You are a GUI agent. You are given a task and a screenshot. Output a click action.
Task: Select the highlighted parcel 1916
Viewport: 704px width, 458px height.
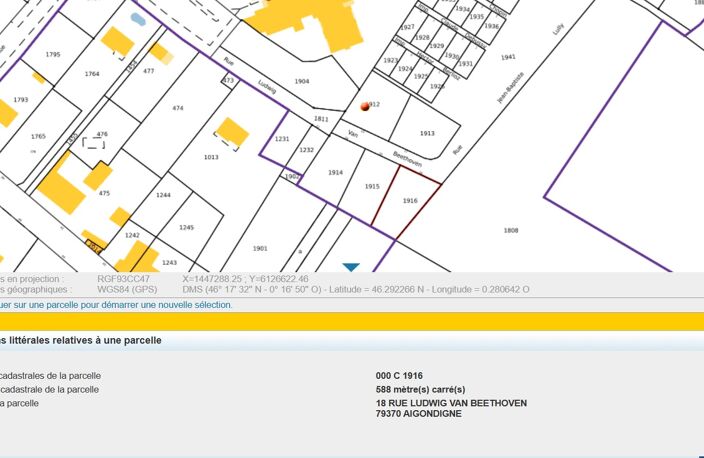[410, 201]
